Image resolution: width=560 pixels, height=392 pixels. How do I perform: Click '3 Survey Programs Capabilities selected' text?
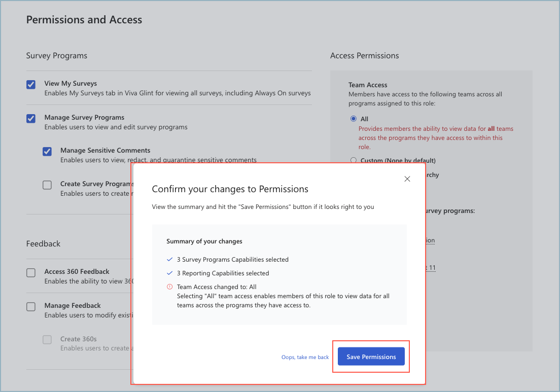(233, 260)
